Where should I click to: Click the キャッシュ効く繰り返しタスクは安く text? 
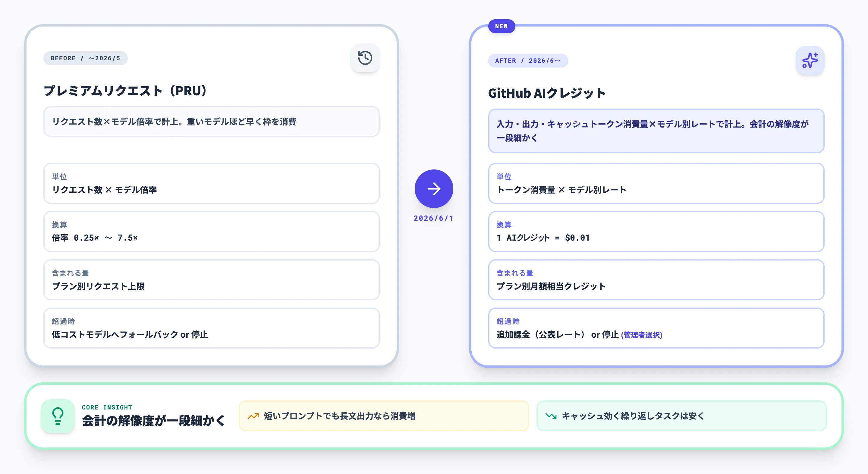633,416
